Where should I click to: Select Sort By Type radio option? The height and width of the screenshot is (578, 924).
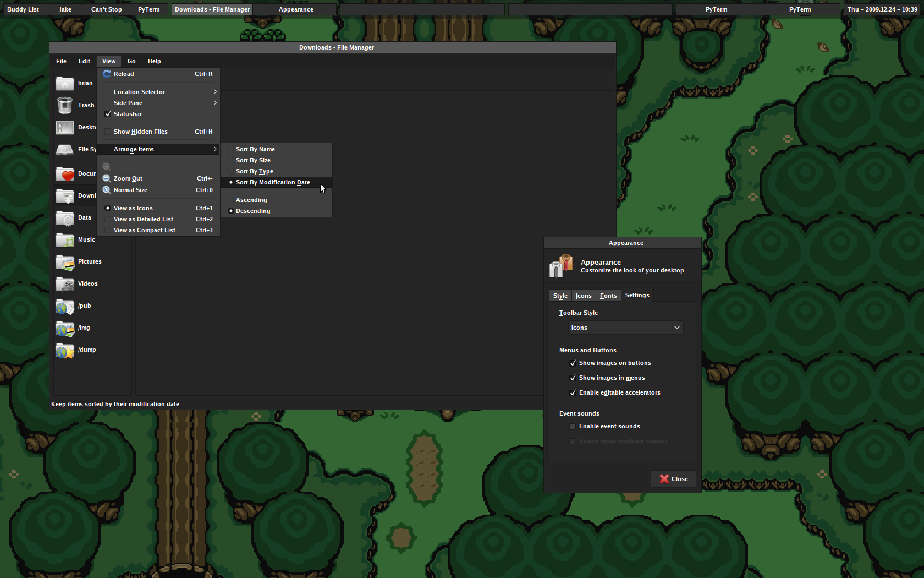point(276,171)
